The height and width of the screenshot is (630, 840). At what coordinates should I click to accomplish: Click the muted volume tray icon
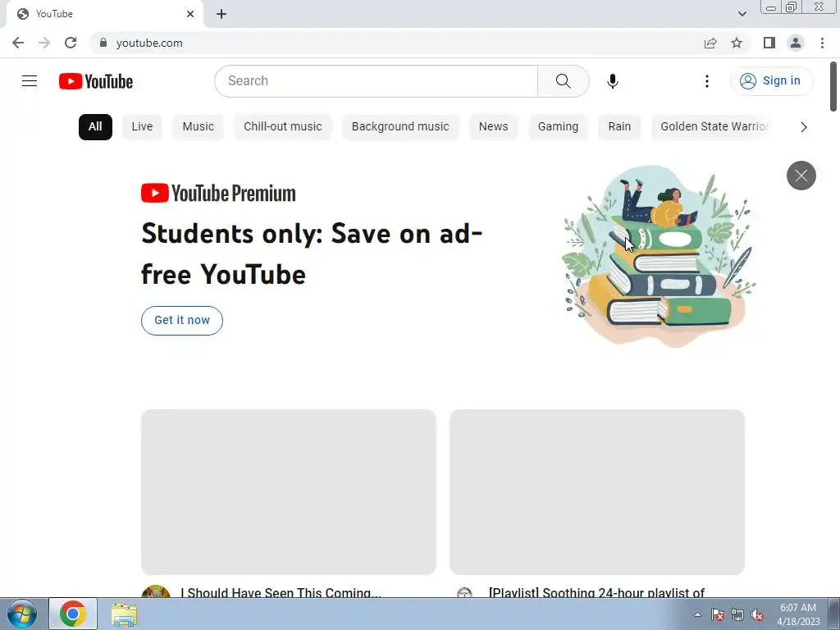click(x=757, y=614)
